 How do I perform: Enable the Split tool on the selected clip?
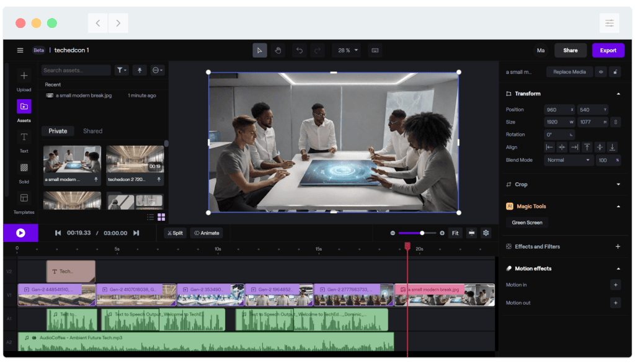(174, 233)
